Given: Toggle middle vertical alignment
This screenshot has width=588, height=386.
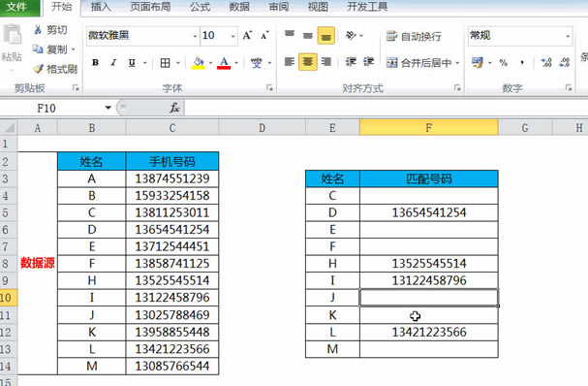Looking at the screenshot, I should [308, 36].
